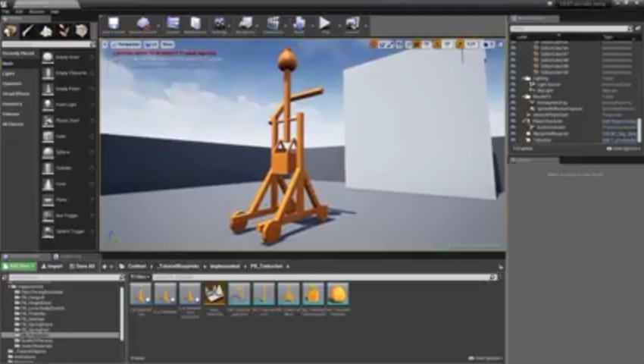This screenshot has width=644, height=364.
Task: Hide SkyLight via its eye icon
Action: click(x=513, y=90)
